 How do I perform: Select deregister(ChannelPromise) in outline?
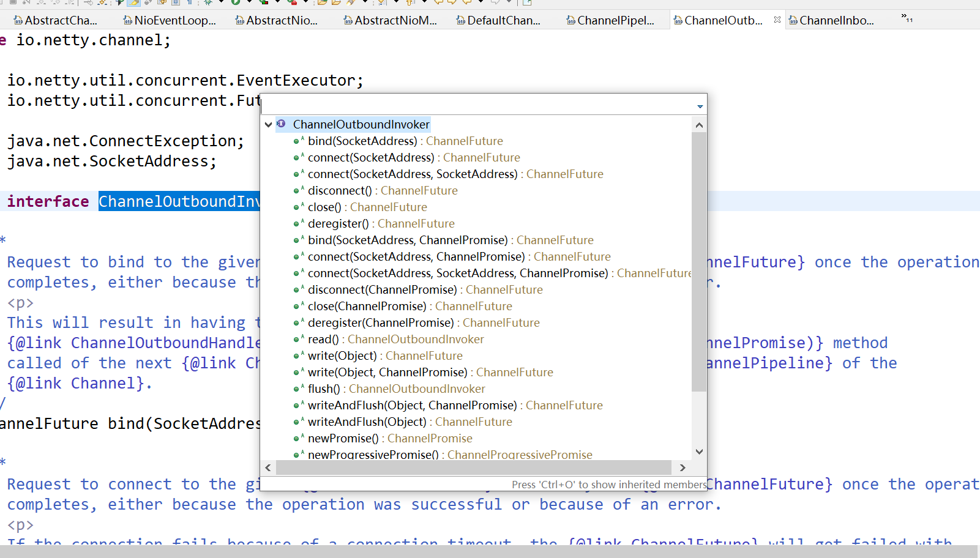coord(417,322)
